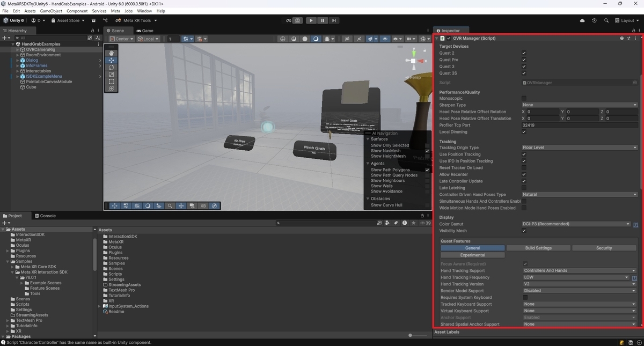Click the Experimental button in Quest Features

[x=473, y=255]
